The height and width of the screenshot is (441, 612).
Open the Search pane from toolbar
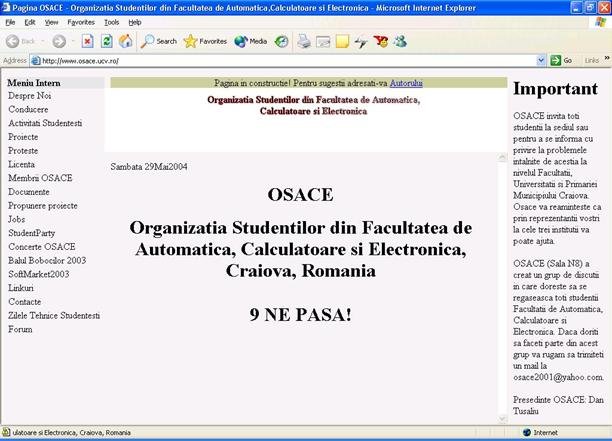pos(158,41)
